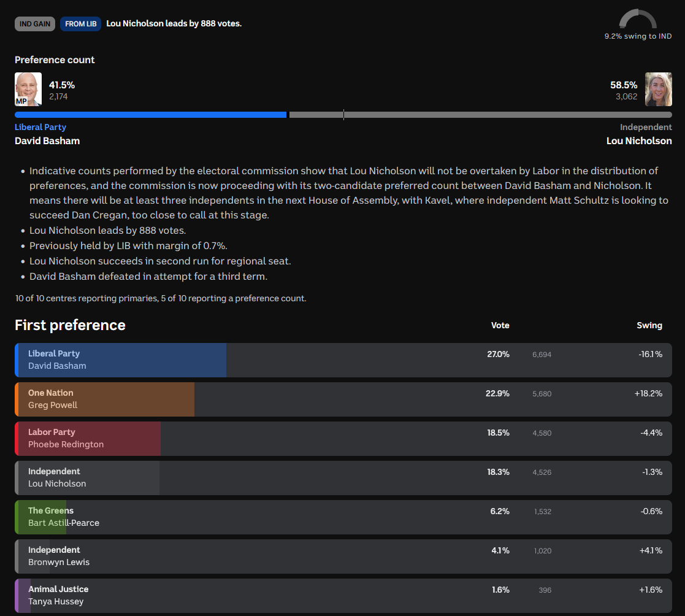Viewport: 685px width, 616px height.
Task: Click the swing gauge dial icon
Action: point(638,19)
